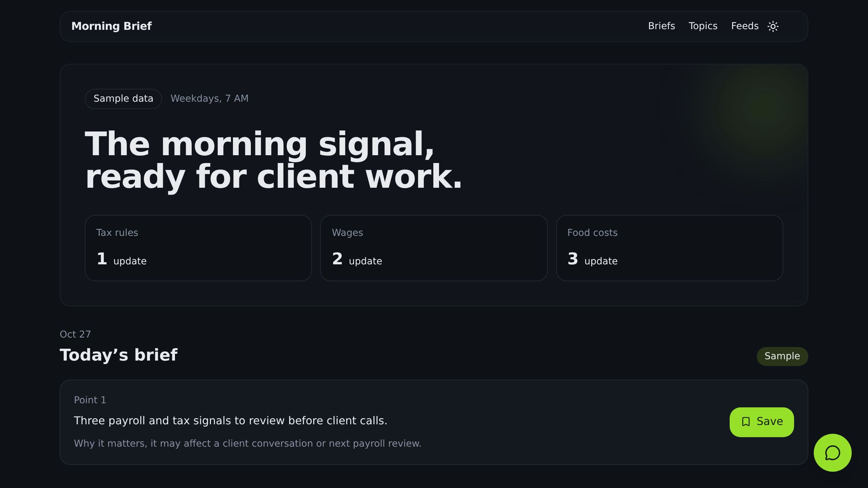868x488 pixels.
Task: Open the Briefs navigation link
Action: pos(661,26)
